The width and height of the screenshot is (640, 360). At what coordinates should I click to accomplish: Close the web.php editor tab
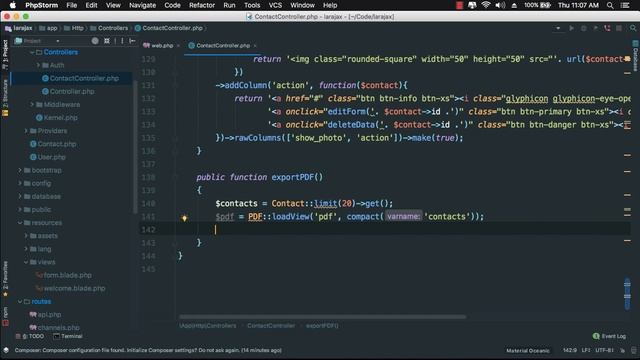[178, 46]
